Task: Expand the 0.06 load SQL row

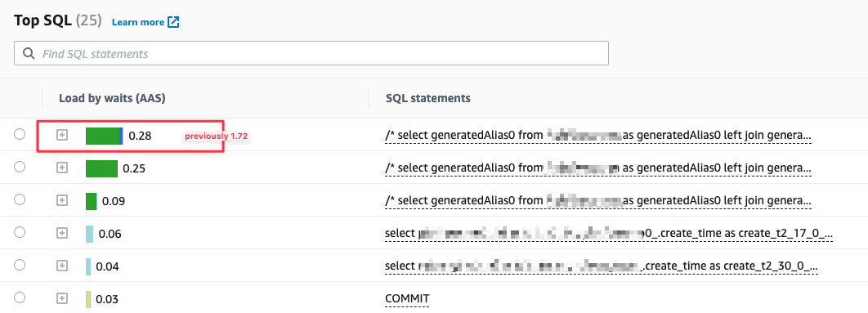Action: (x=63, y=233)
